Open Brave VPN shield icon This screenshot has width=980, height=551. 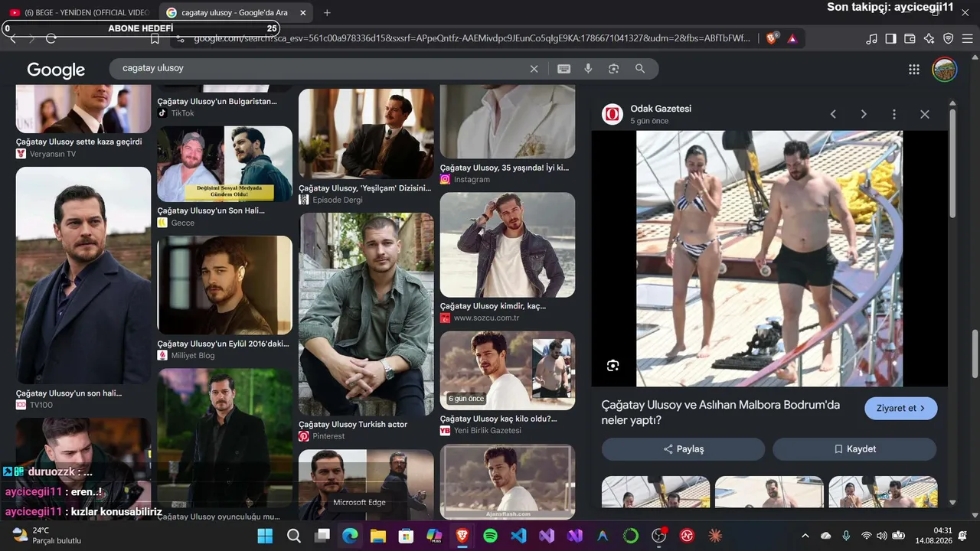pyautogui.click(x=948, y=38)
